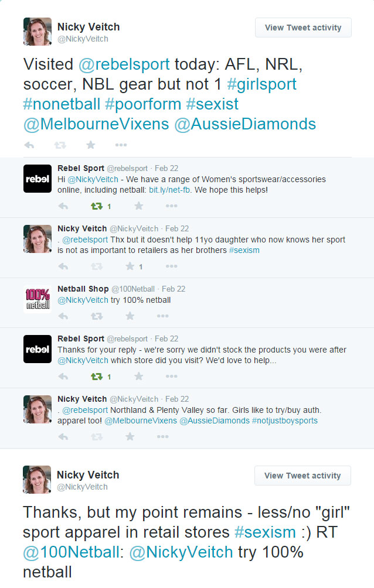Star the Northland & Plenty Valley tweet

tap(130, 436)
